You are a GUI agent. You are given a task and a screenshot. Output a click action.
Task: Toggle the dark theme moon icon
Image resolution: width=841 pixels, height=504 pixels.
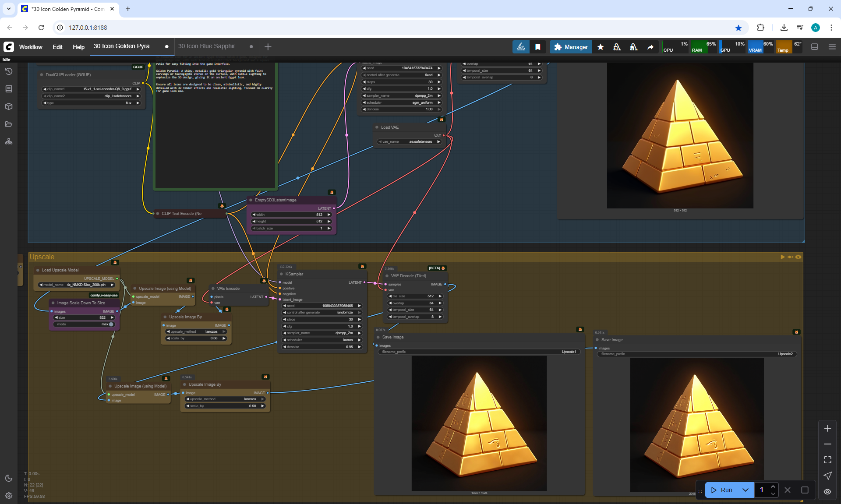tap(8, 478)
